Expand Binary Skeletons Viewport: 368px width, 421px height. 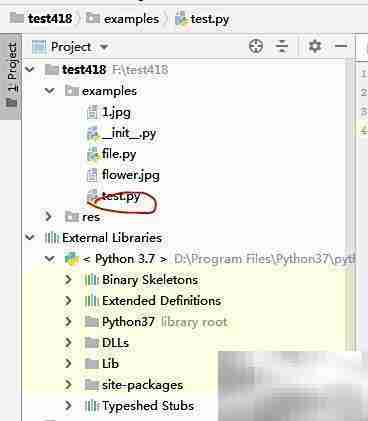point(68,279)
